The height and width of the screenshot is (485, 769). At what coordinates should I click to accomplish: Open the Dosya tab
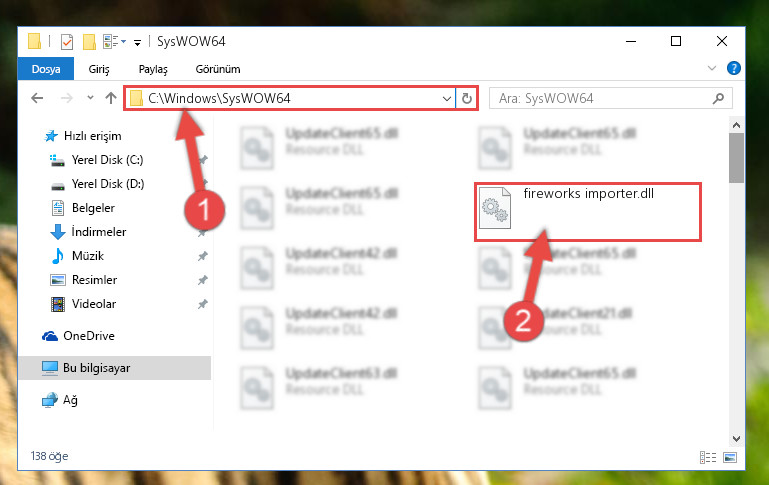[46, 69]
